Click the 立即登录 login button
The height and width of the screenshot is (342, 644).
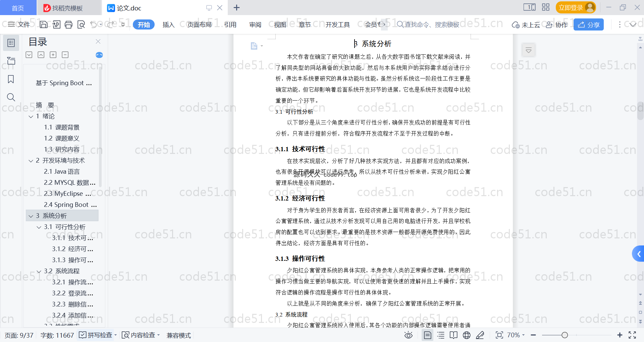click(576, 7)
